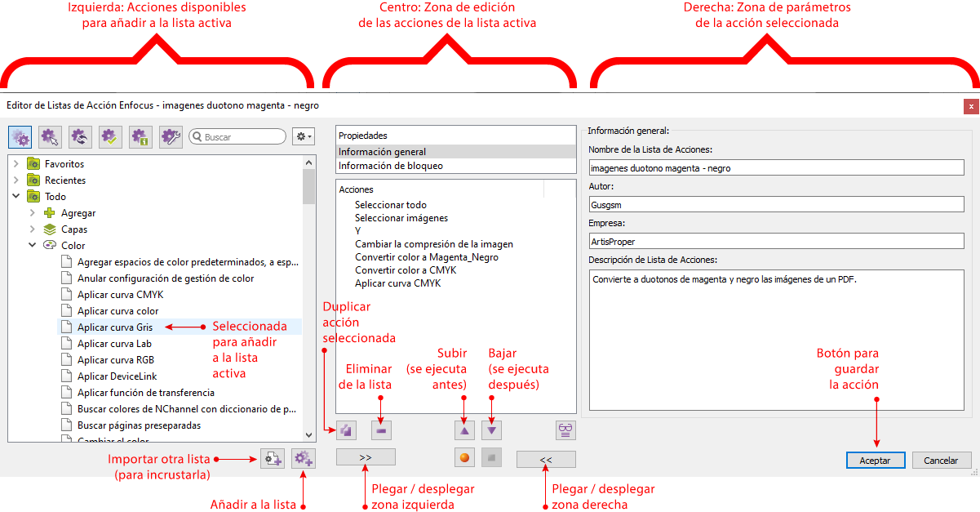Collapse right zone with << button
Viewport: 980px width, 512px height.
click(x=546, y=460)
